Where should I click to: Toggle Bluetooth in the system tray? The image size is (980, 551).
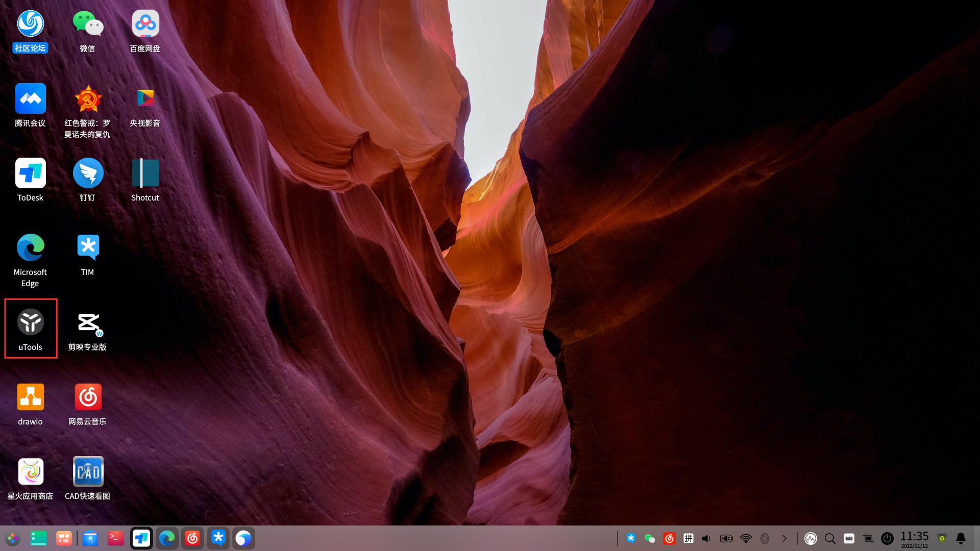(x=765, y=538)
